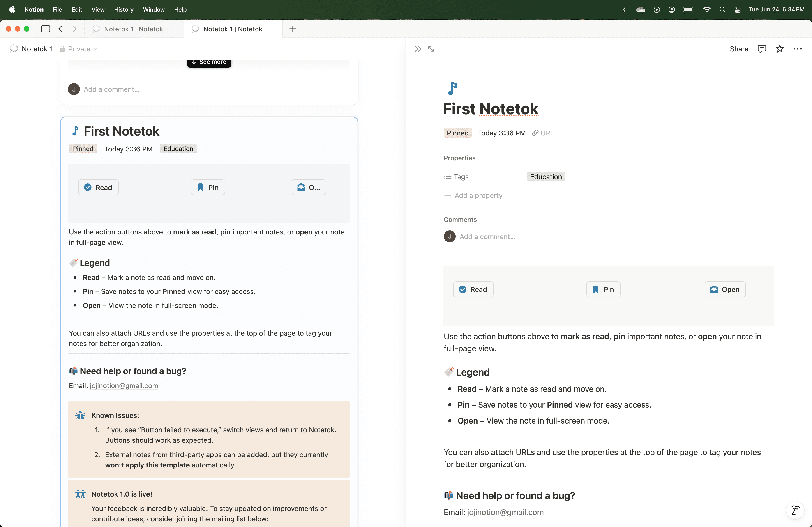Go forward with the right arrow
The width and height of the screenshot is (812, 527).
[75, 29]
